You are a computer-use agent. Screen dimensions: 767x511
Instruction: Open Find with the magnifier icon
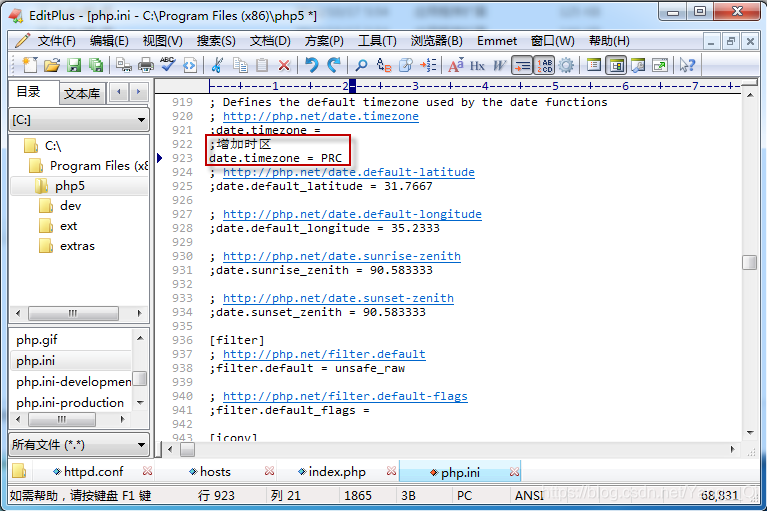click(x=361, y=65)
